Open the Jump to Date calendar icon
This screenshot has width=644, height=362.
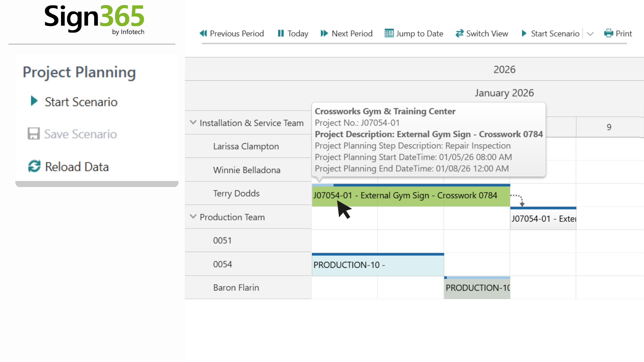point(389,33)
